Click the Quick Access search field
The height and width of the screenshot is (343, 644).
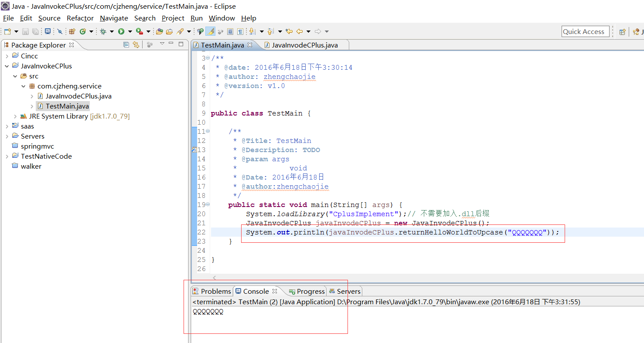[586, 31]
